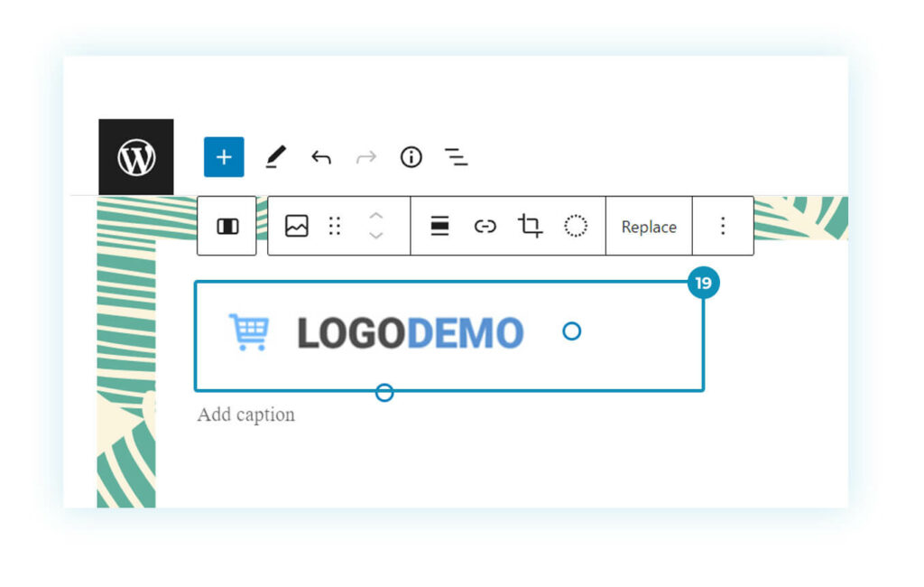
Task: Apply duotone filter dotted circle icon
Action: pos(576,226)
